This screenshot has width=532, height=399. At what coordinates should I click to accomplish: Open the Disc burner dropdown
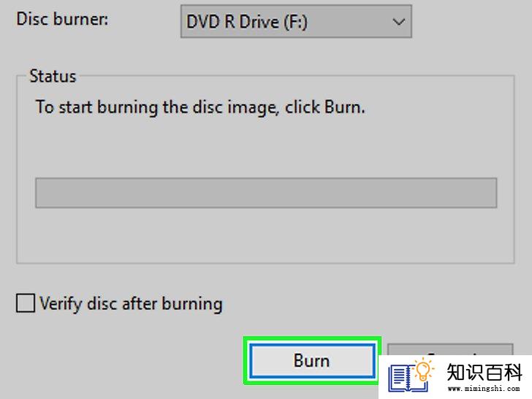[x=296, y=21]
